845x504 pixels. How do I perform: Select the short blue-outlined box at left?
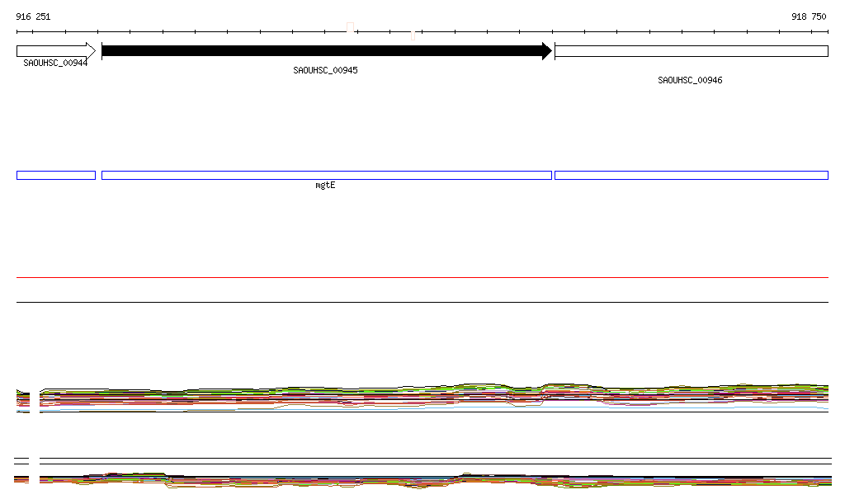point(56,175)
